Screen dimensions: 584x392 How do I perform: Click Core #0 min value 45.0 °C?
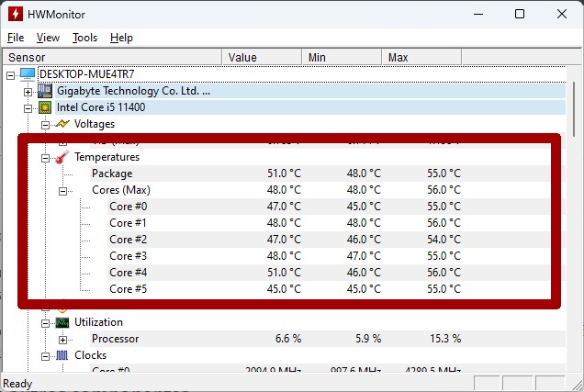pyautogui.click(x=364, y=207)
